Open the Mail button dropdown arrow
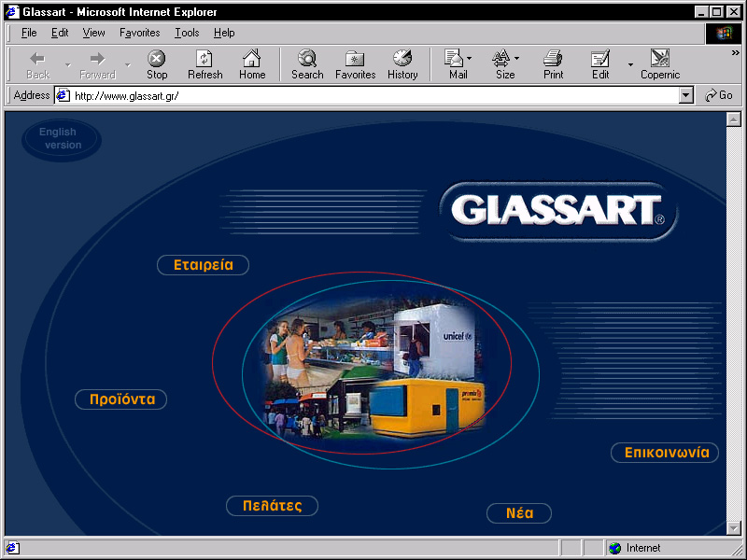The image size is (747, 560). pyautogui.click(x=470, y=58)
